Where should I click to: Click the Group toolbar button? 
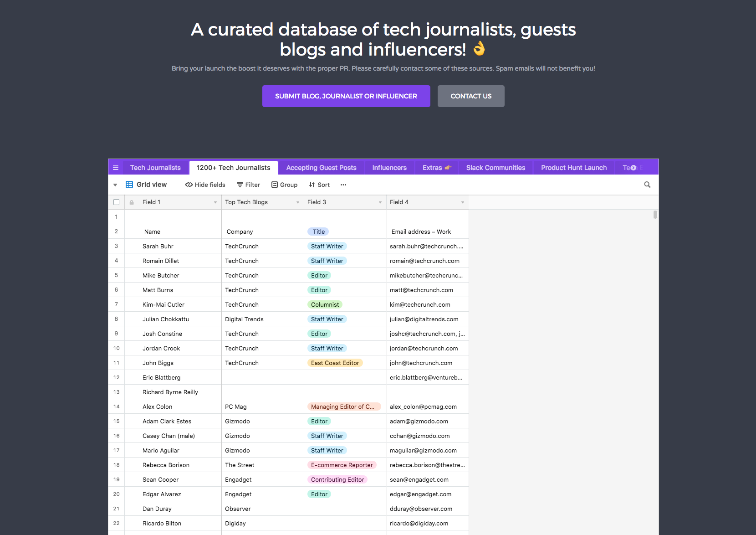pos(285,185)
